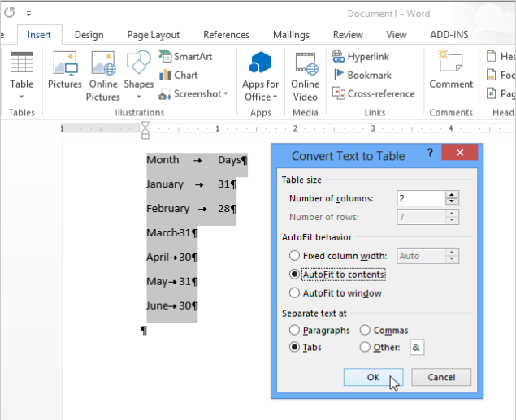Screen dimensions: 516x420
Task: Insert an Online Video
Action: (306, 65)
